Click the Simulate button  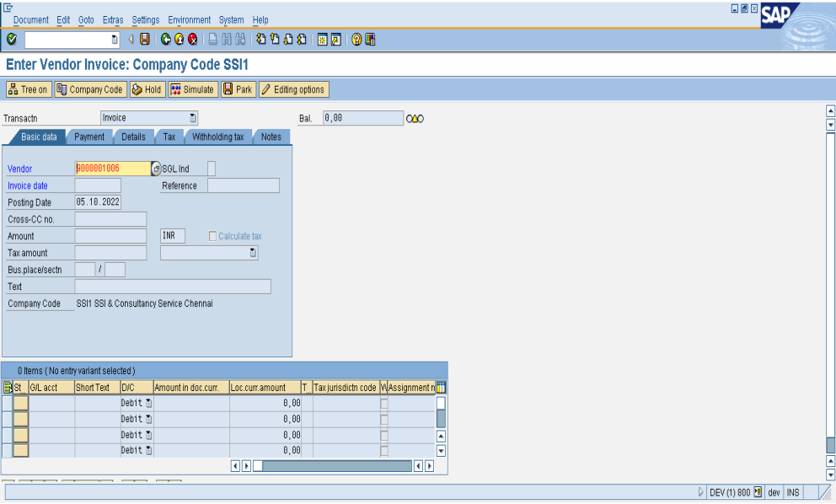tap(192, 89)
